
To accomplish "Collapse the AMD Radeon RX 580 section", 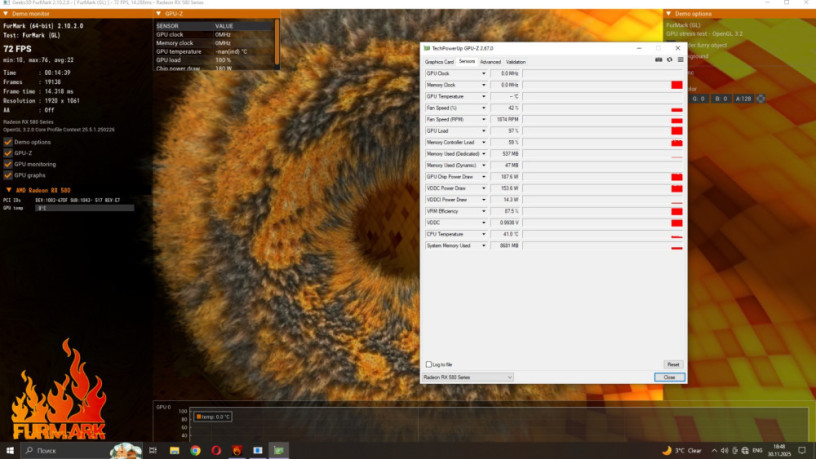I will click(9, 190).
